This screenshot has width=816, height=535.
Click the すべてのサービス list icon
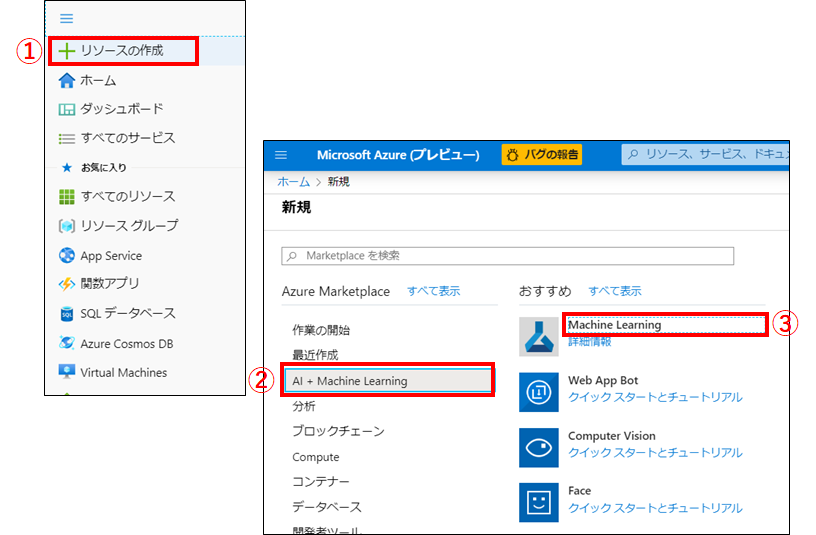coord(67,138)
